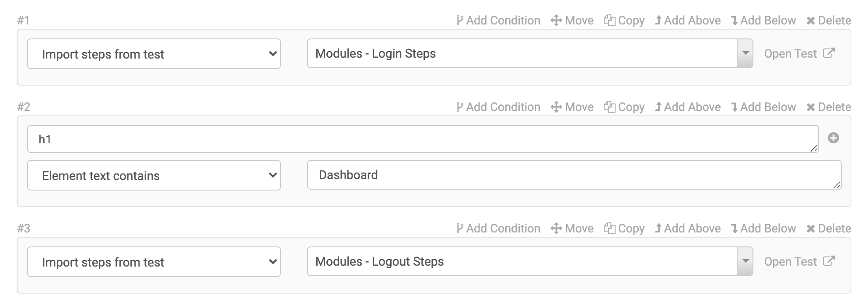Screen dimensions: 868x305
Task: Select the Move icon for step #1
Action: [x=556, y=20]
